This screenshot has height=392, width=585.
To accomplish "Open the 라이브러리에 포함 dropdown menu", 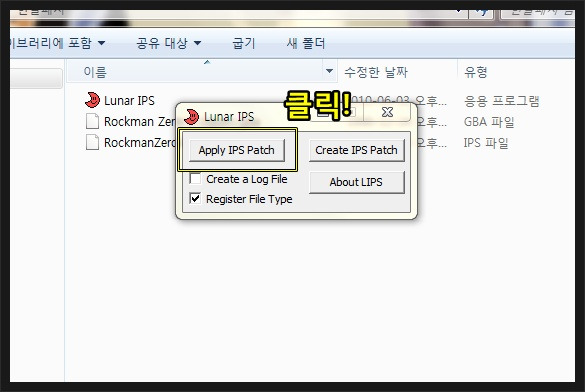I will [x=58, y=43].
